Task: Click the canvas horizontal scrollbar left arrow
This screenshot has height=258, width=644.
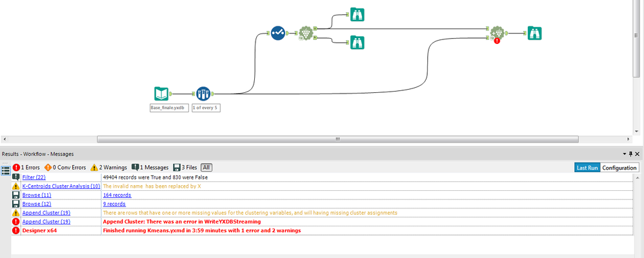Action: click(4, 139)
